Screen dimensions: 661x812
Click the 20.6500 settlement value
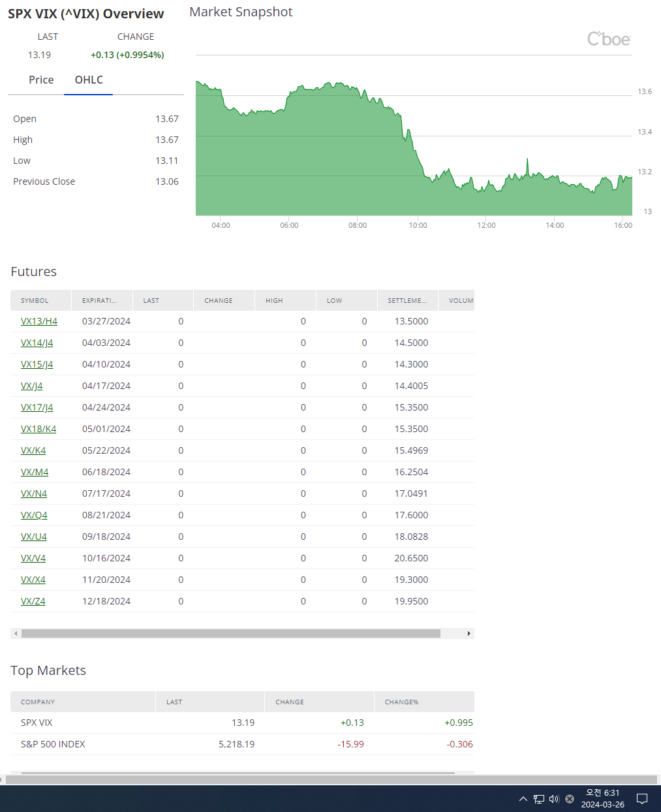tap(411, 558)
